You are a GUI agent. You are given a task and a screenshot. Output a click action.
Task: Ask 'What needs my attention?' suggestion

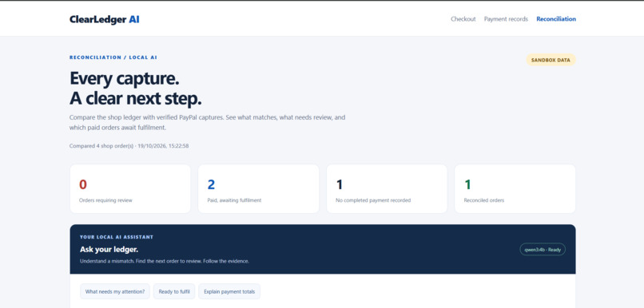pyautogui.click(x=115, y=291)
